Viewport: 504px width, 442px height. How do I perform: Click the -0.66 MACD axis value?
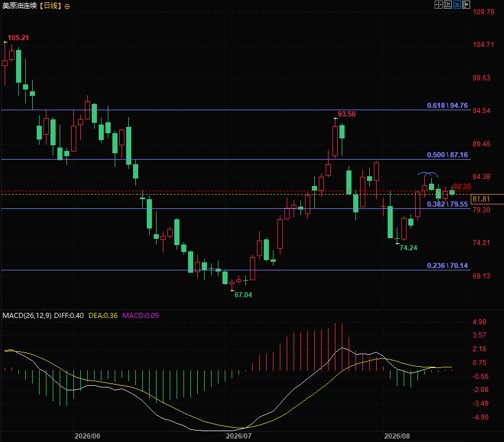(x=480, y=377)
